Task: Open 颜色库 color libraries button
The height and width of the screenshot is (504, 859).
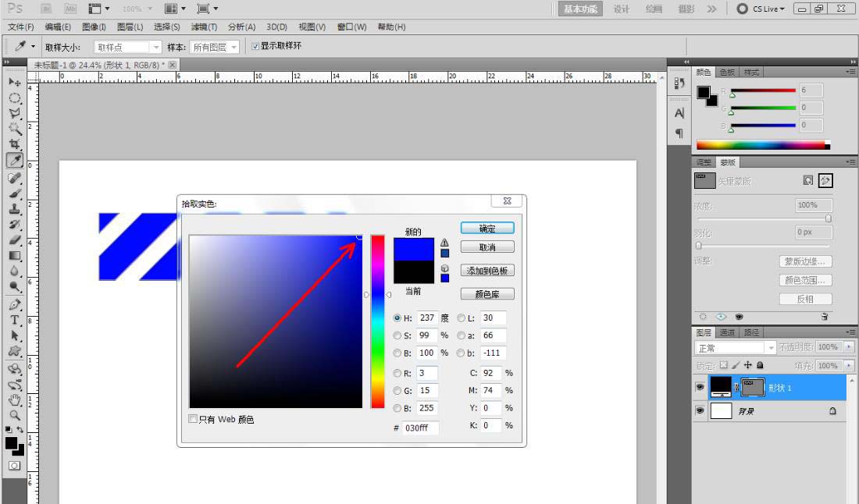Action: pyautogui.click(x=487, y=294)
